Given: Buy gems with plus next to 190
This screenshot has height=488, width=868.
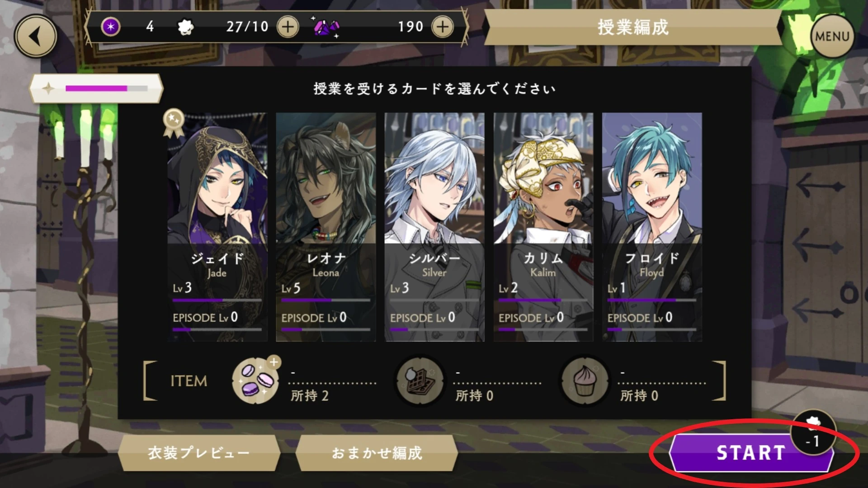Looking at the screenshot, I should 443,27.
